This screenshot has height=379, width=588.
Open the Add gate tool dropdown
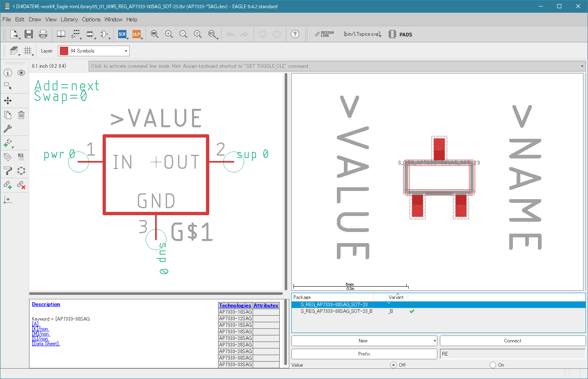(8, 143)
